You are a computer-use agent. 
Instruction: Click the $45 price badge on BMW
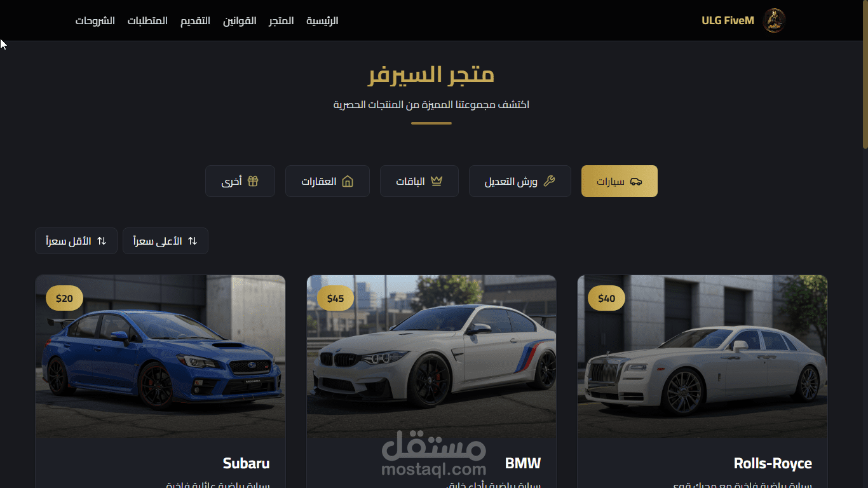click(336, 298)
